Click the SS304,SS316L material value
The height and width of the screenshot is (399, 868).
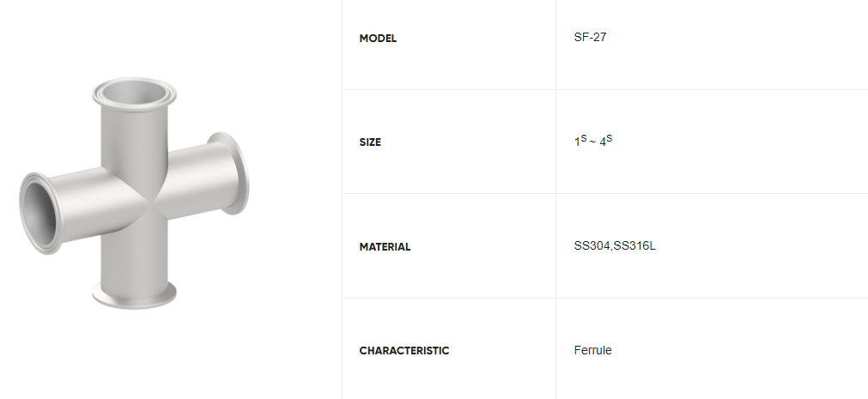point(615,245)
